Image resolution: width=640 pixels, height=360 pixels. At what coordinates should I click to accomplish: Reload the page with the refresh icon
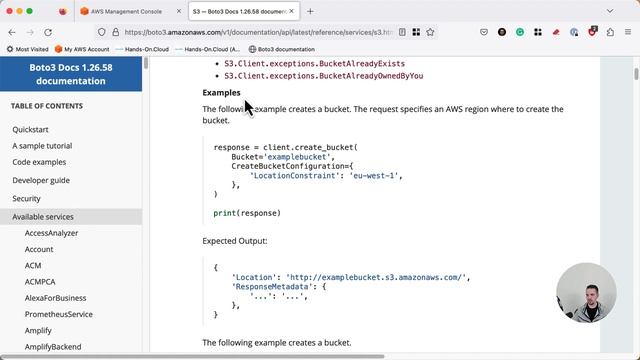pyautogui.click(x=48, y=32)
